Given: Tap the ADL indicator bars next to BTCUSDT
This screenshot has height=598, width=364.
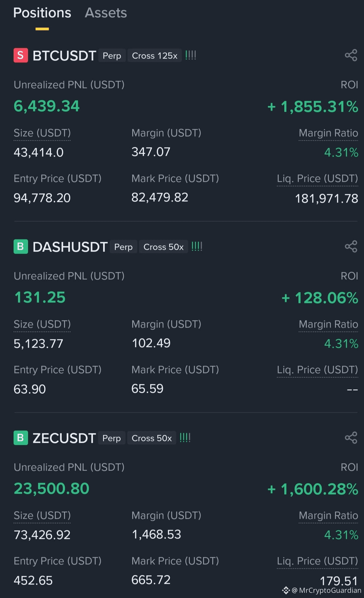Looking at the screenshot, I should pyautogui.click(x=191, y=55).
